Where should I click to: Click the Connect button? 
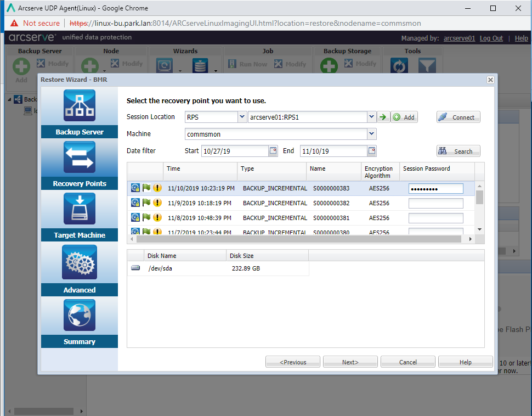(x=459, y=117)
